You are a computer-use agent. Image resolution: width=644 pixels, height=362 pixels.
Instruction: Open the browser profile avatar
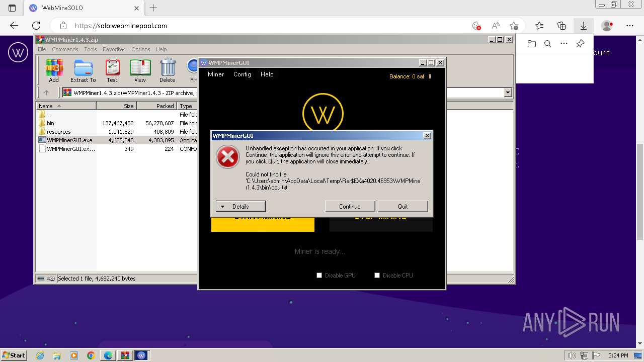(607, 26)
